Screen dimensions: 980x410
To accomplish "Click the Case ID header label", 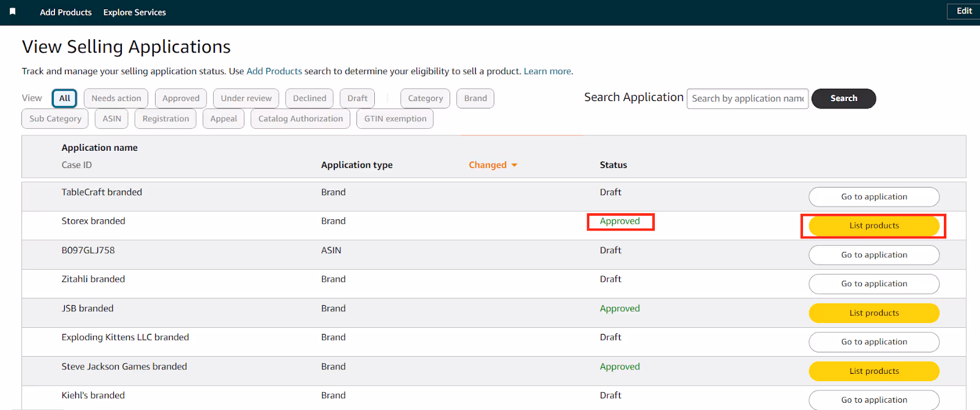I will pyautogui.click(x=77, y=165).
